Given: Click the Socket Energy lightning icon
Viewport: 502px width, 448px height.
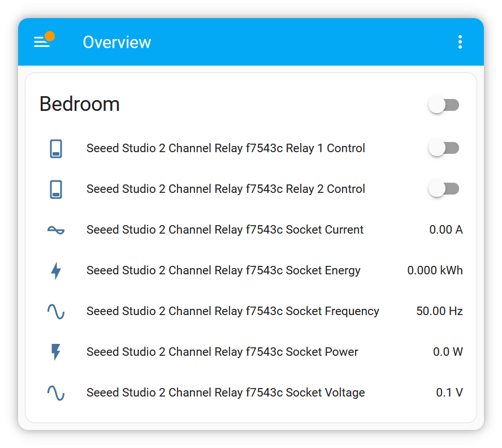Looking at the screenshot, I should point(56,271).
